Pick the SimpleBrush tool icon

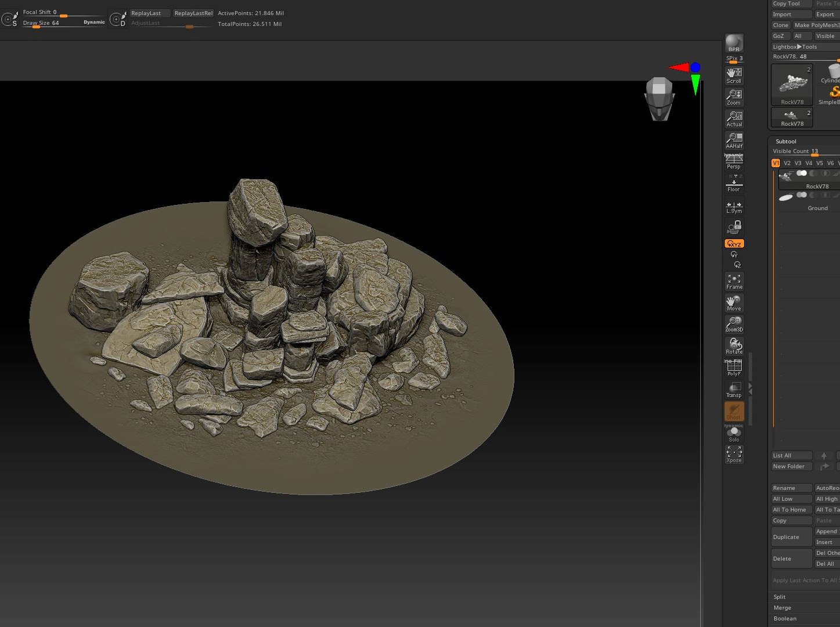pyautogui.click(x=830, y=95)
